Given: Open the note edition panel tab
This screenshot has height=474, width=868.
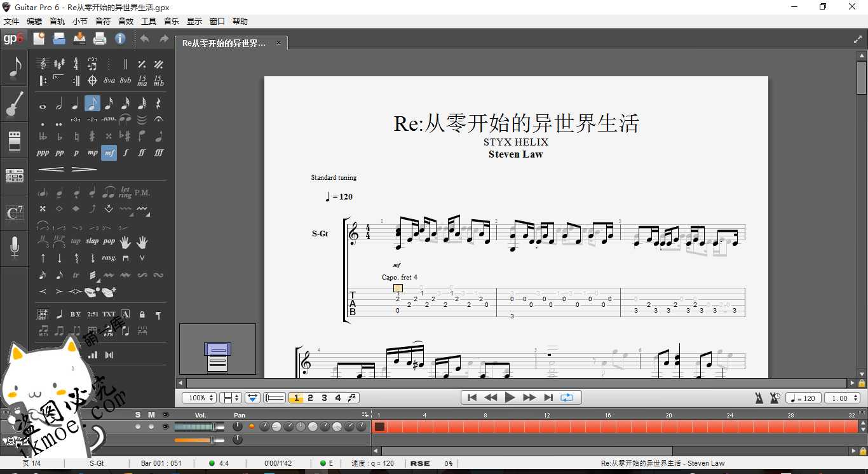Looking at the screenshot, I should tap(14, 67).
